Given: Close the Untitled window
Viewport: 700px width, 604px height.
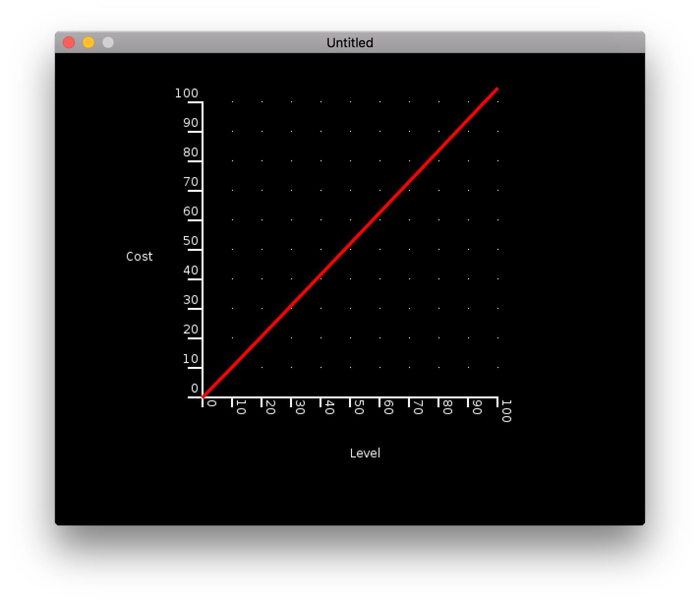Looking at the screenshot, I should pos(69,43).
